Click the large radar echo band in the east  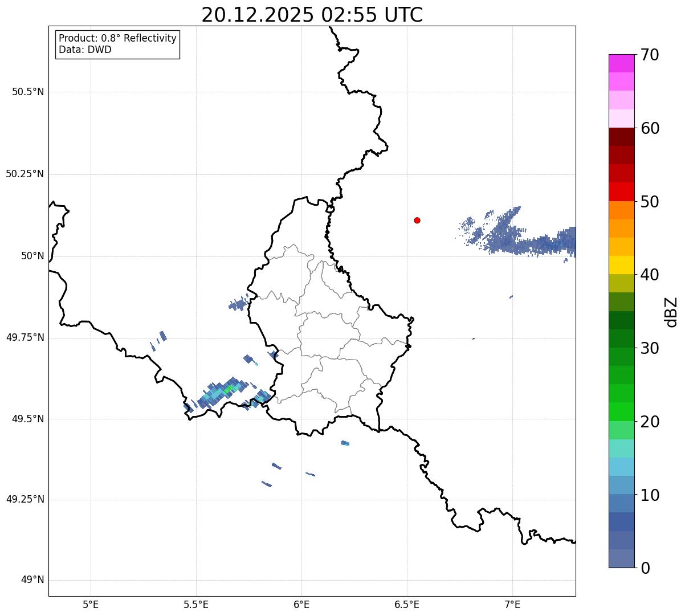click(530, 242)
